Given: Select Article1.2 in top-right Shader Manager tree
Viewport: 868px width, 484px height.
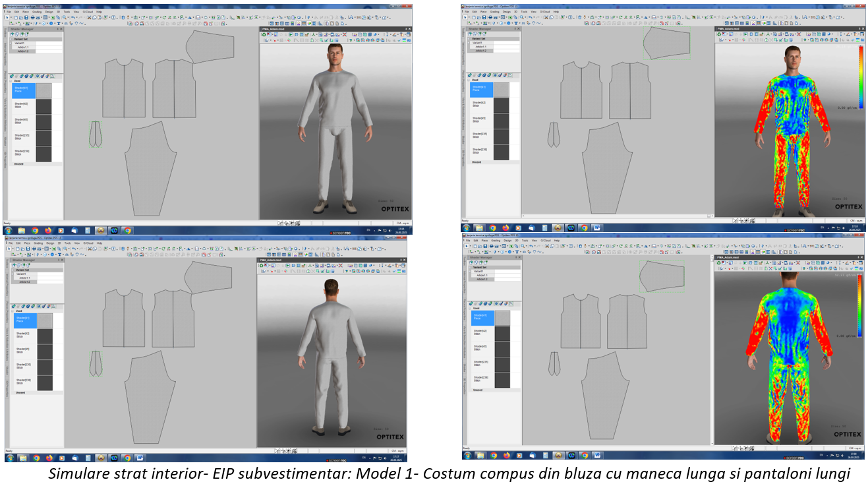Looking at the screenshot, I should [481, 51].
